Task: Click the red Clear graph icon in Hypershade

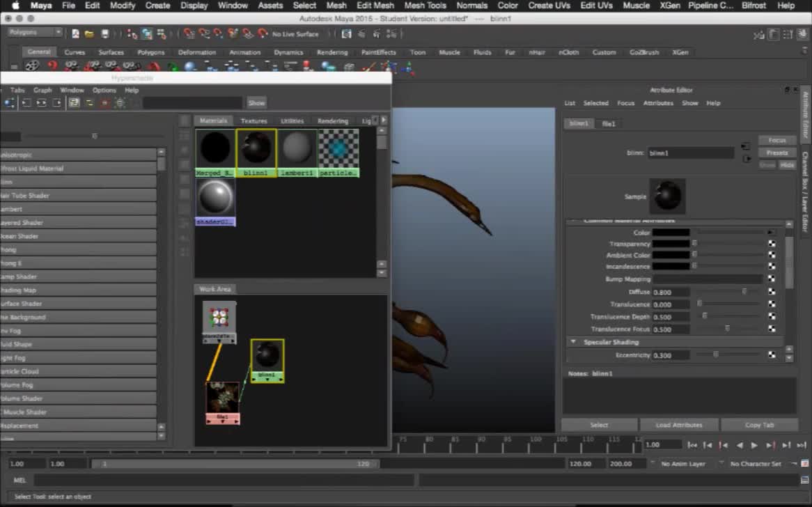Action: 104,103
